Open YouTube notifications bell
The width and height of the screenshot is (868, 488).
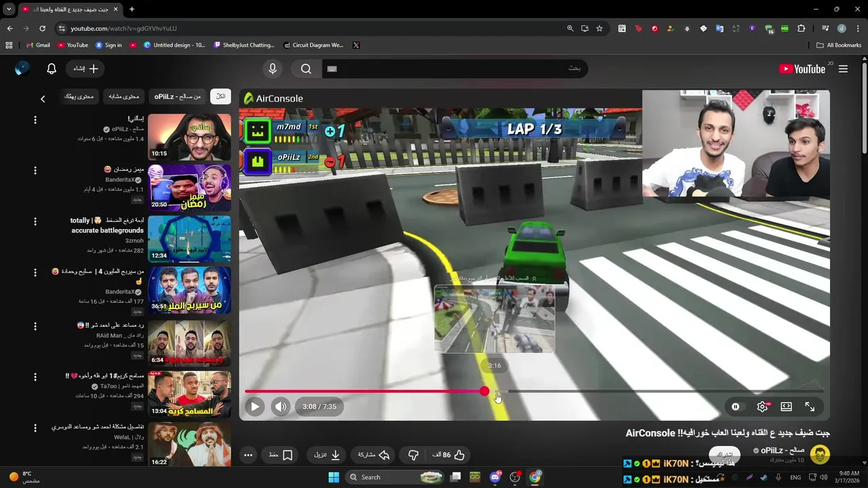point(52,68)
